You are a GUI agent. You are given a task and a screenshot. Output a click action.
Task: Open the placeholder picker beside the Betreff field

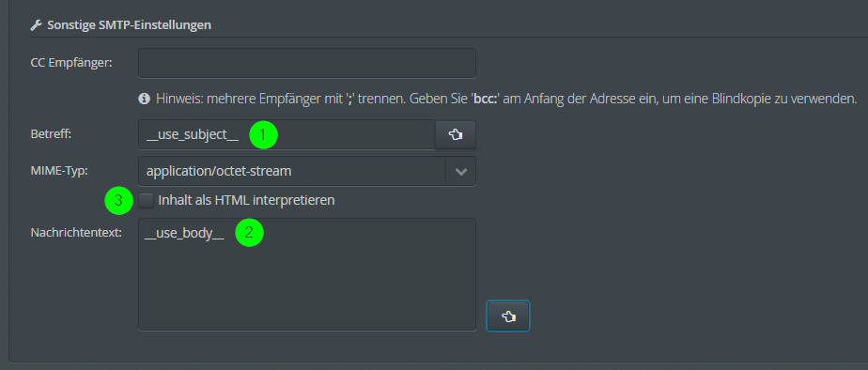tap(455, 134)
